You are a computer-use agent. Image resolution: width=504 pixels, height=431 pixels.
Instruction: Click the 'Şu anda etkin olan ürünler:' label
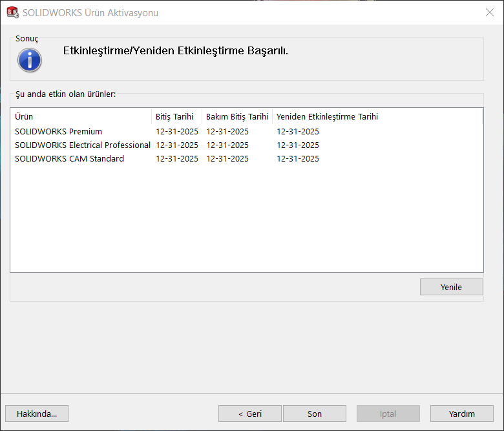coord(65,94)
